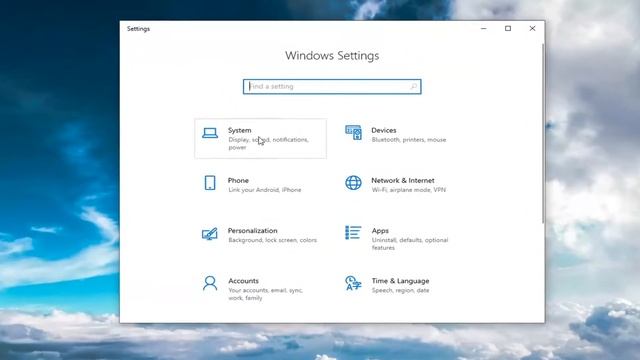The height and width of the screenshot is (360, 640).
Task: Click "Display, sound, notifications, power" text
Action: tap(269, 144)
